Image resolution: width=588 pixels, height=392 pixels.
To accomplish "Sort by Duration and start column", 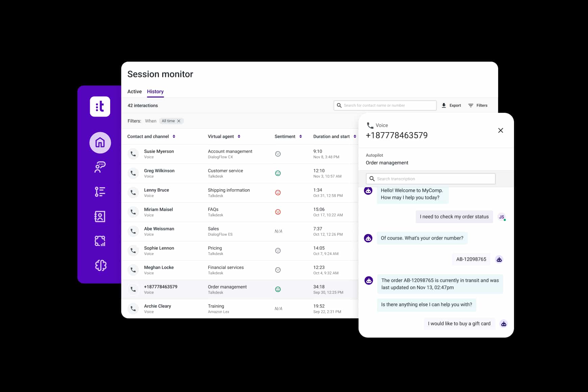I will [x=354, y=137].
